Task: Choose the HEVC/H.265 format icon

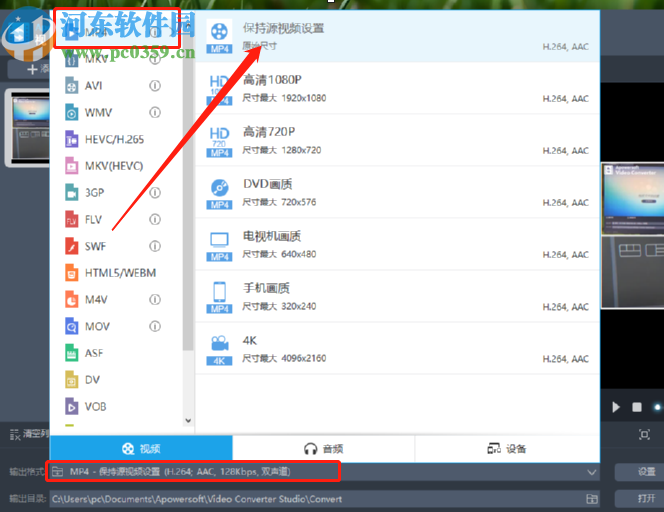Action: (72, 139)
